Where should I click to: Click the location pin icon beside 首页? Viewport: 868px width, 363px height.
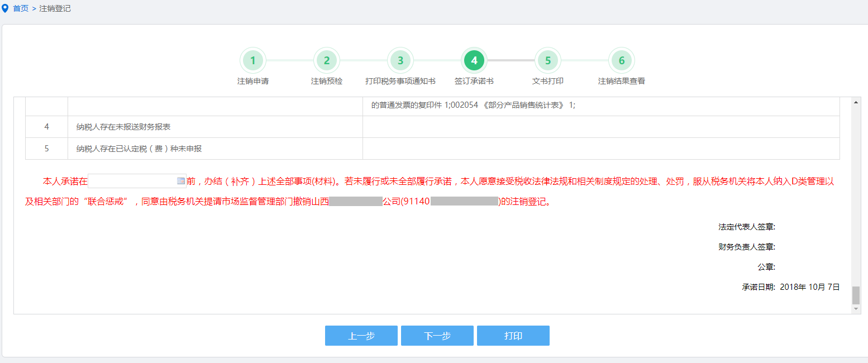[6, 8]
